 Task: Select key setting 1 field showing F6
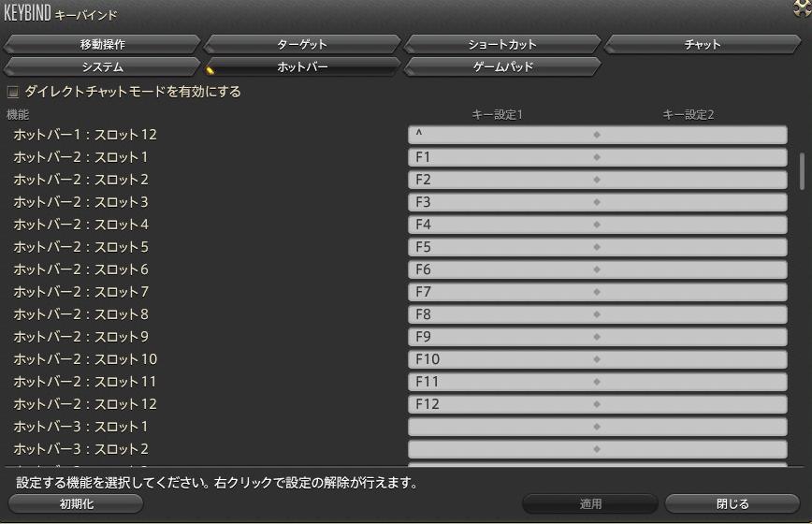(502, 269)
